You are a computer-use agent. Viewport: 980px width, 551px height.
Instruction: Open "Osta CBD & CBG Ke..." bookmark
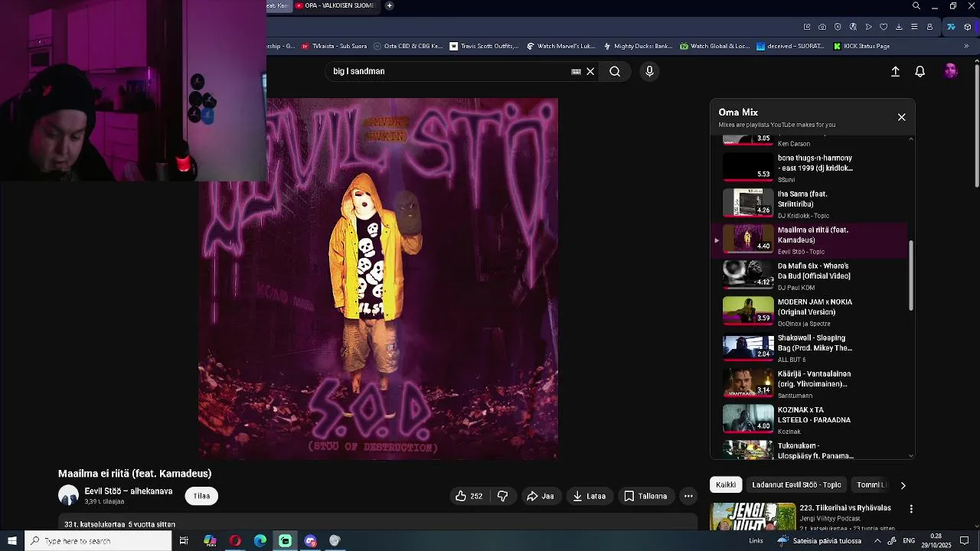tap(407, 46)
